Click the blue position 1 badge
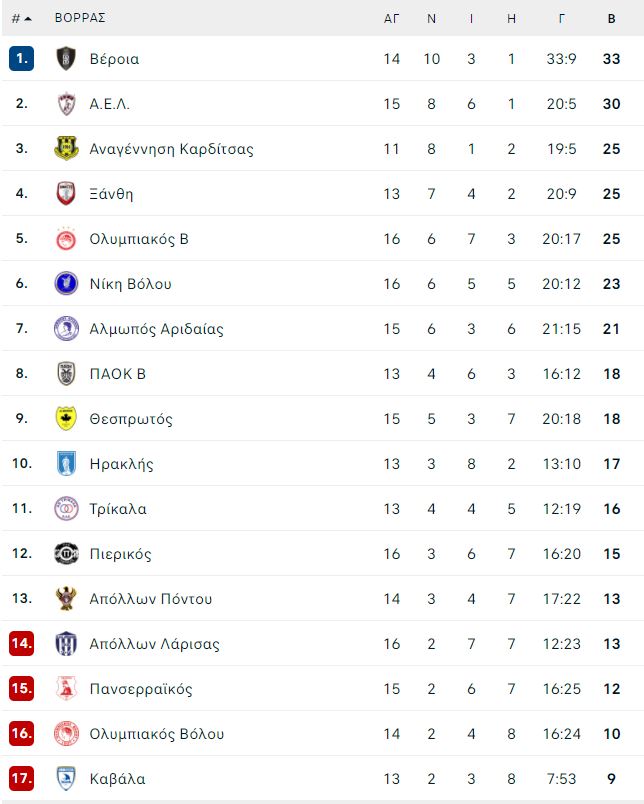The width and height of the screenshot is (644, 804). [22, 58]
